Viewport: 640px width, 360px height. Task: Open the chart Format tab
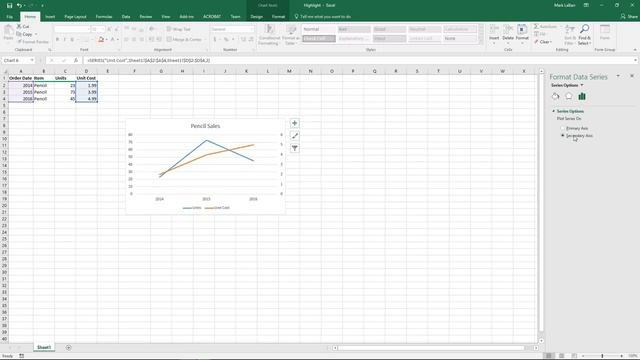tap(278, 17)
